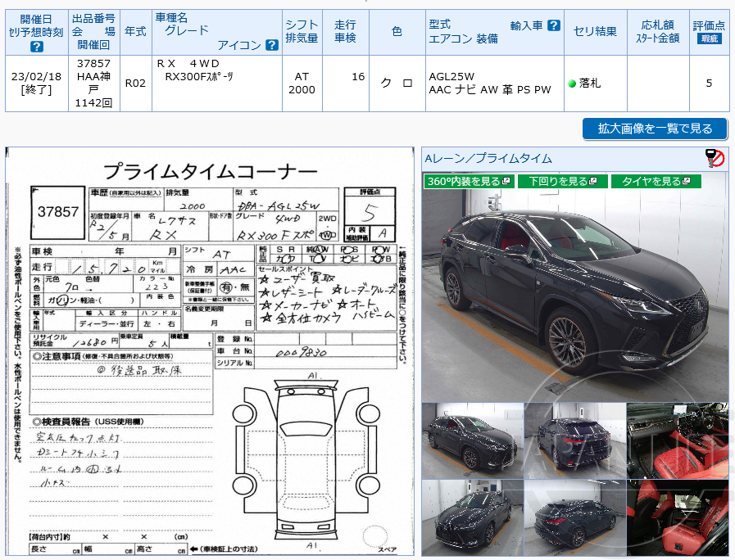This screenshot has height=560, width=735.
Task: Click external-link icon on 下回りを見る
Action: (x=592, y=180)
